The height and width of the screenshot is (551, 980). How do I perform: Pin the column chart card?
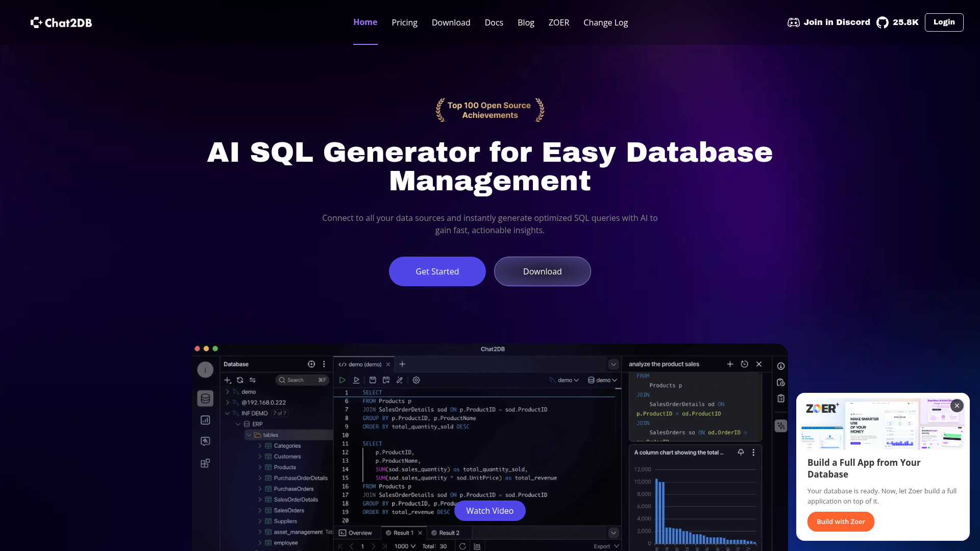point(741,452)
